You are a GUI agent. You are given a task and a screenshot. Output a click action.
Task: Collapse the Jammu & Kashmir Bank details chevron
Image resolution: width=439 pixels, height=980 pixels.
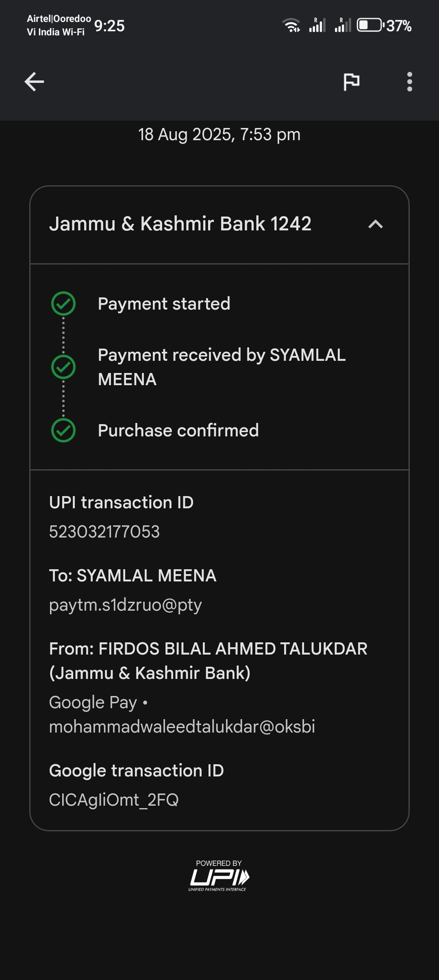point(375,224)
